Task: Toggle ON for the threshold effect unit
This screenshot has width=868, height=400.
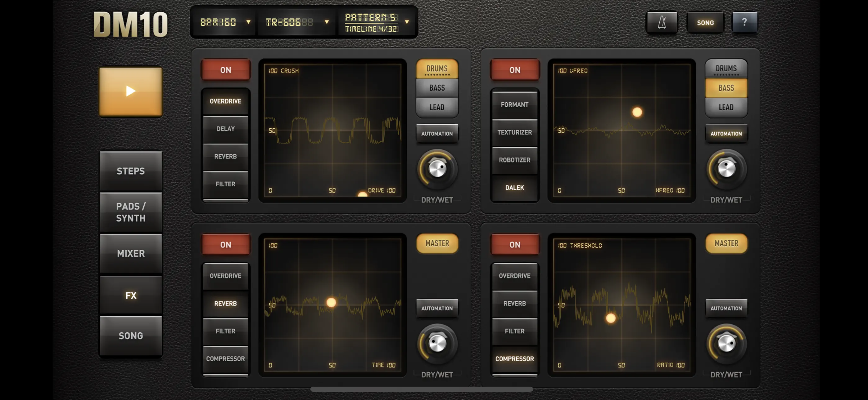Action: click(x=514, y=244)
